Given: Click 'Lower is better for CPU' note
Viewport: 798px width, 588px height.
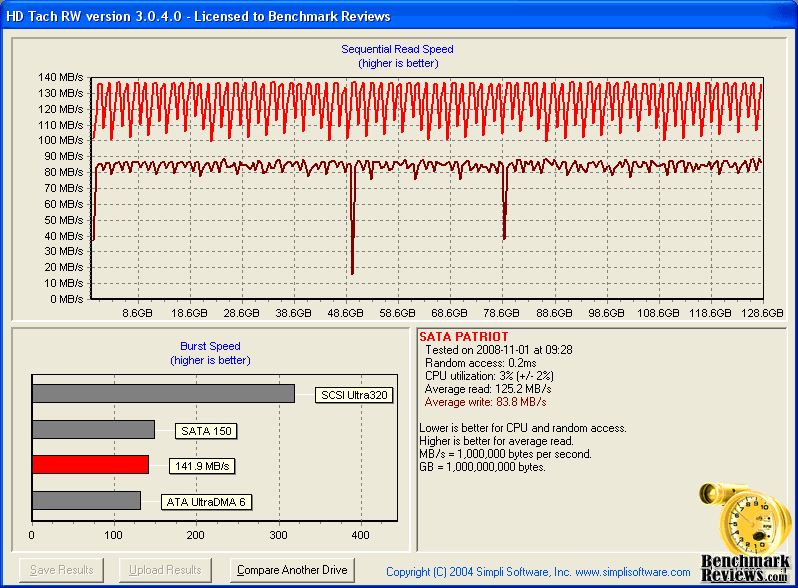Looking at the screenshot, I should click(x=523, y=428).
